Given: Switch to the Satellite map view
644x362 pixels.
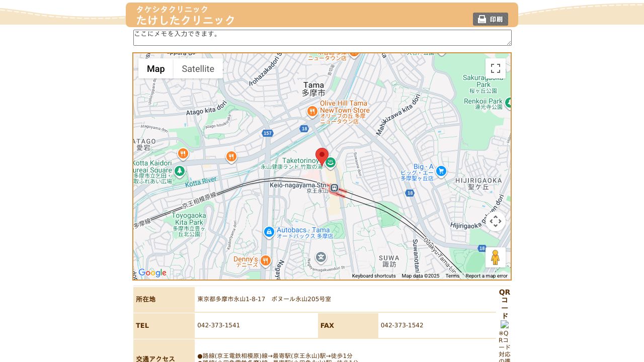Looking at the screenshot, I should [198, 68].
